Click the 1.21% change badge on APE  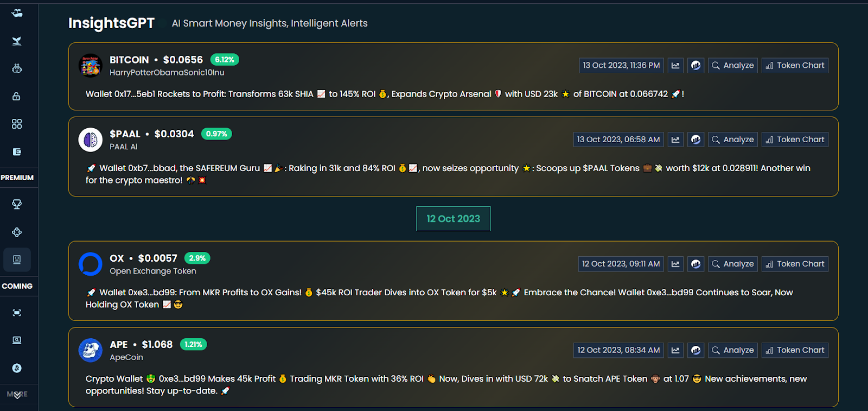coord(193,345)
